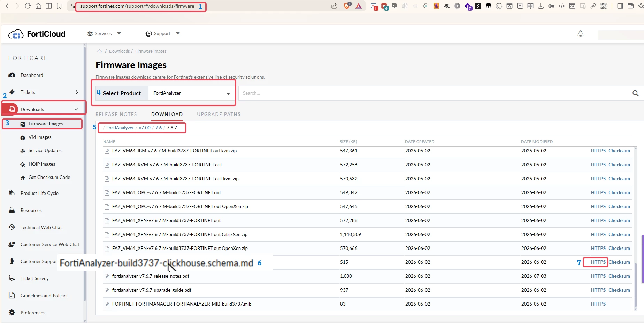Open the QR code generator icon
The width and height of the screenshot is (644, 323).
click(604, 6)
